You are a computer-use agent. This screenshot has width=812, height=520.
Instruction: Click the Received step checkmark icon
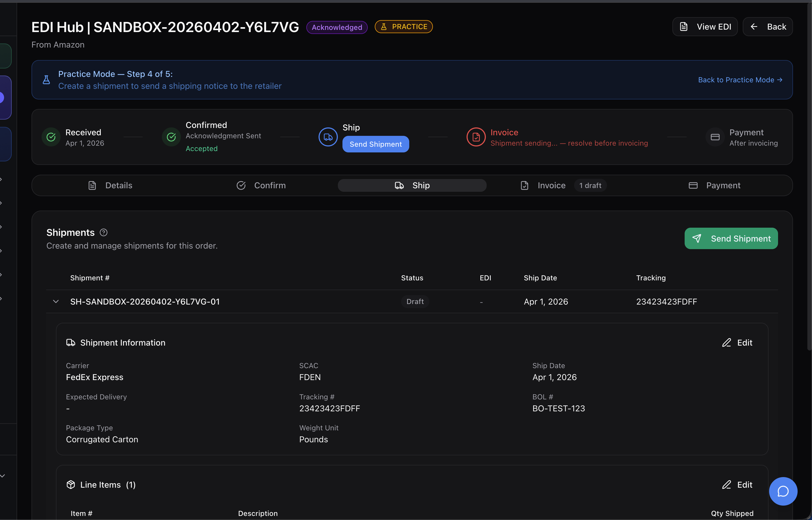pyautogui.click(x=51, y=137)
